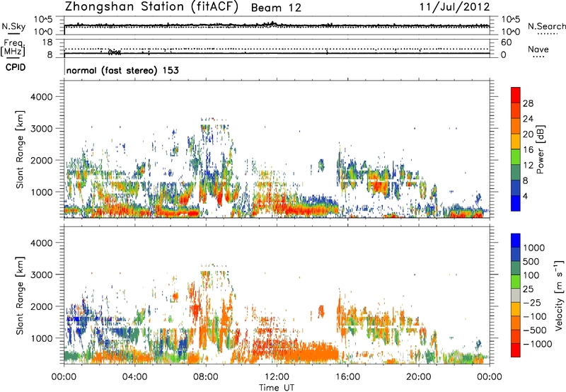Click the '24' label on Power scale

coord(528,119)
